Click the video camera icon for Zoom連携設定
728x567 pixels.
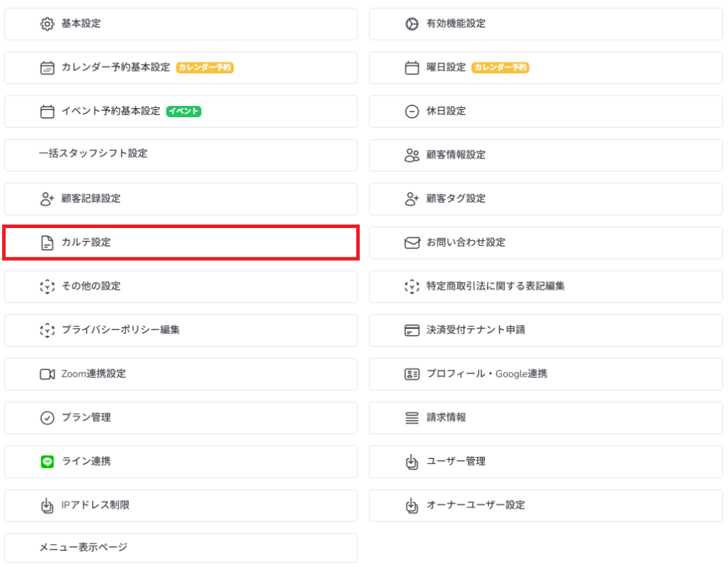(x=47, y=374)
